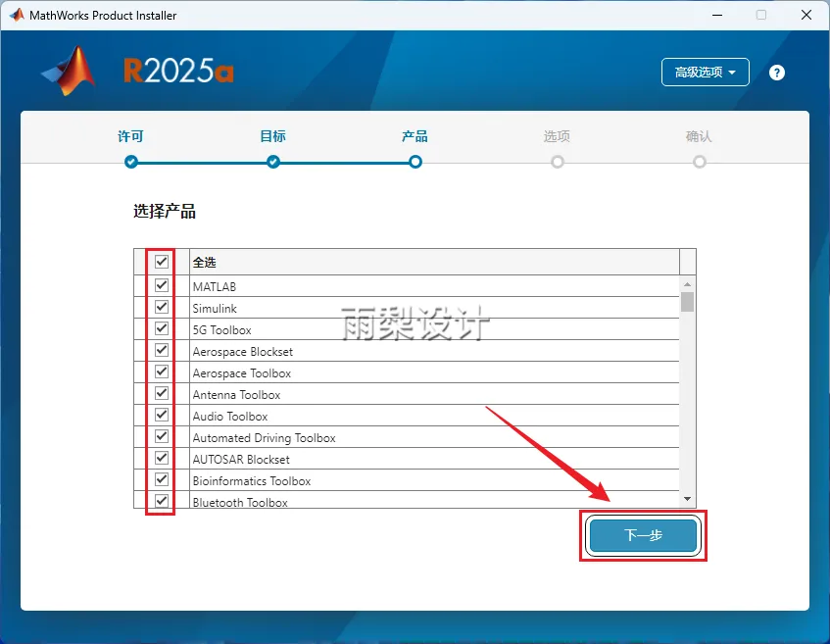Uncheck the MATLAB product checkbox

[x=162, y=285]
